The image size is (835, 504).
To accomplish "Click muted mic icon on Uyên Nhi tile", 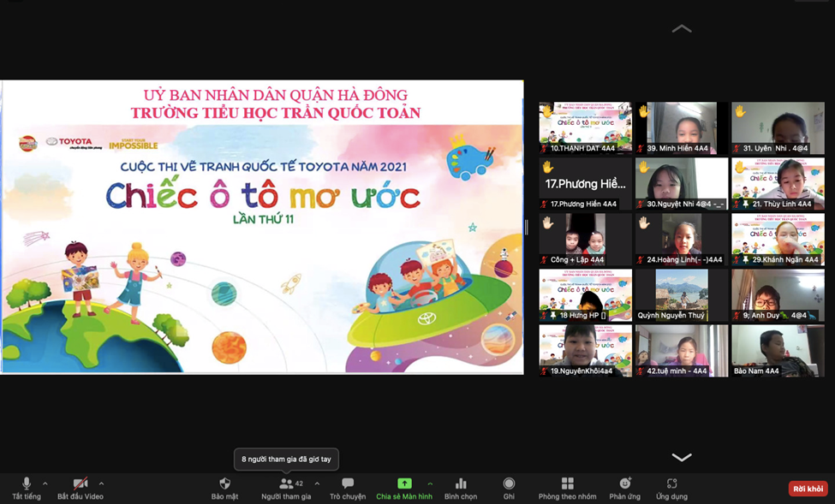I will tap(737, 149).
